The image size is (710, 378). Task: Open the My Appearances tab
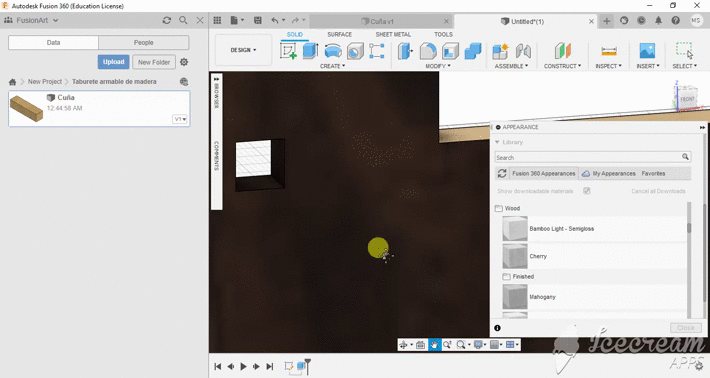pyautogui.click(x=609, y=173)
